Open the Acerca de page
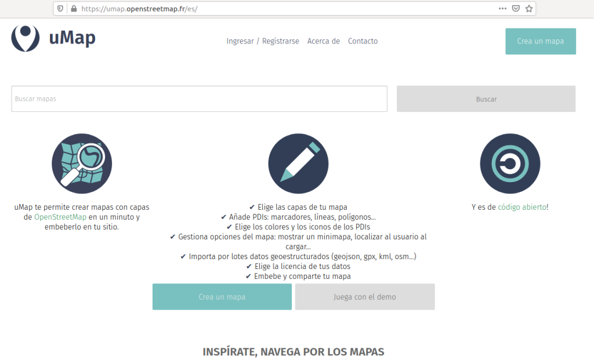Image resolution: width=594 pixels, height=364 pixels. [x=324, y=41]
